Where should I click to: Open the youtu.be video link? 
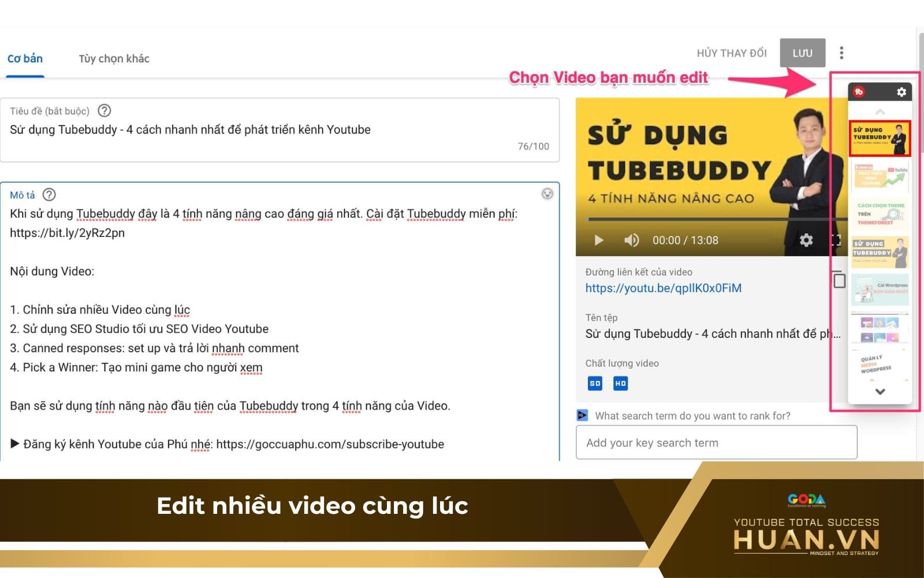pyautogui.click(x=663, y=288)
